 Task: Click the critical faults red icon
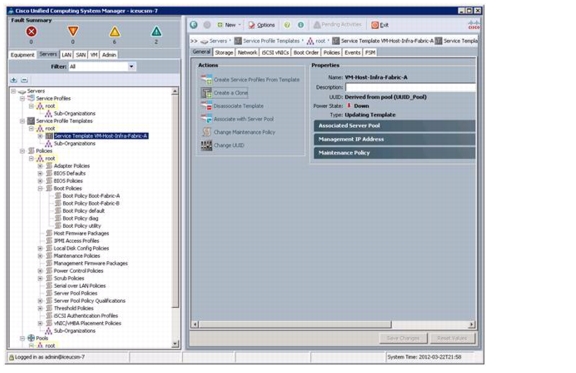pos(32,32)
